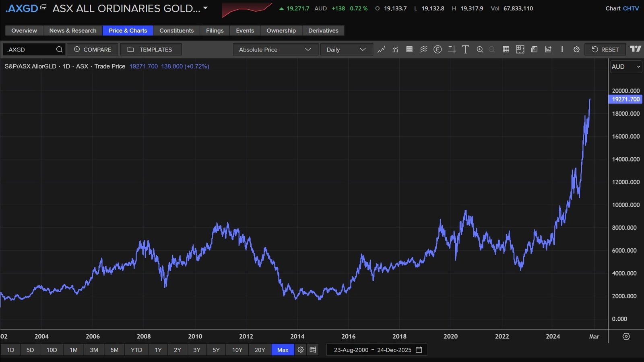Select the 1Y time range
644x362 pixels.
pyautogui.click(x=158, y=350)
